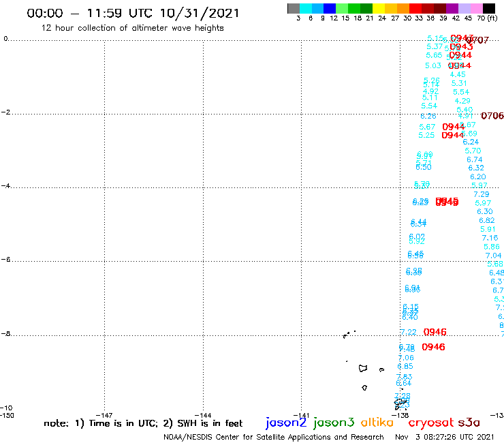Click the latitude axis label '-8'
This screenshot has height=443, width=504.
5,334
